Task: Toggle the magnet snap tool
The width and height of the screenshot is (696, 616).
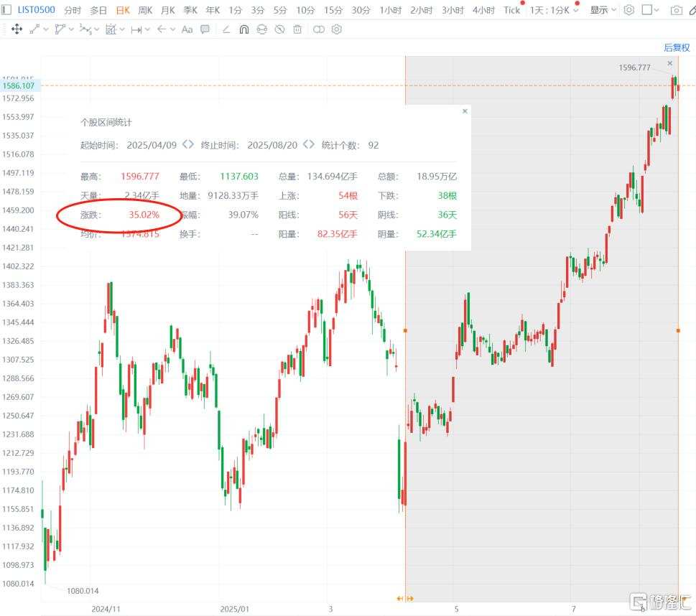Action: pyautogui.click(x=243, y=29)
